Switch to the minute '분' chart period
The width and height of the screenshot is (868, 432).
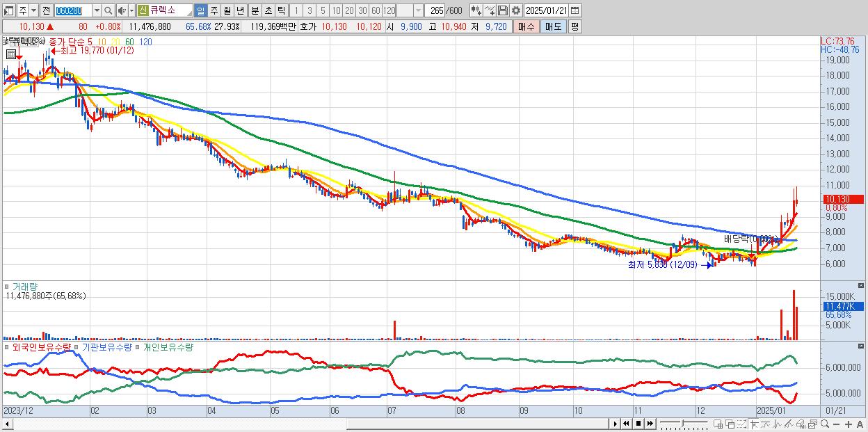[x=255, y=10]
